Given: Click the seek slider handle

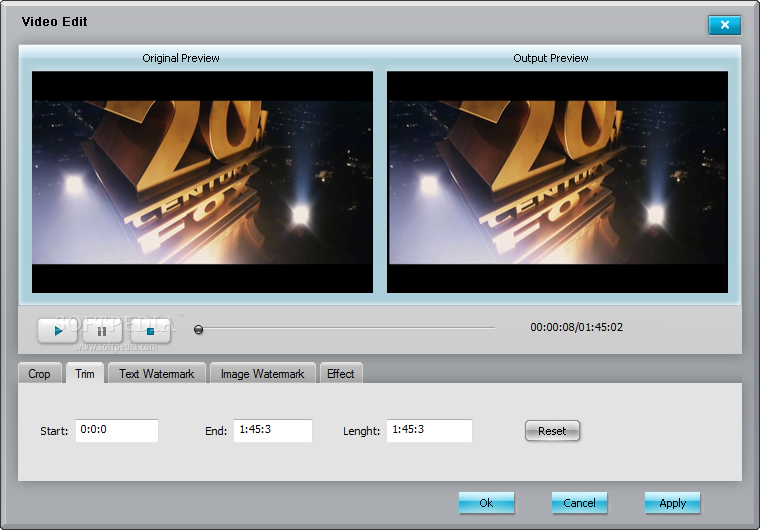Looking at the screenshot, I should pos(198,330).
